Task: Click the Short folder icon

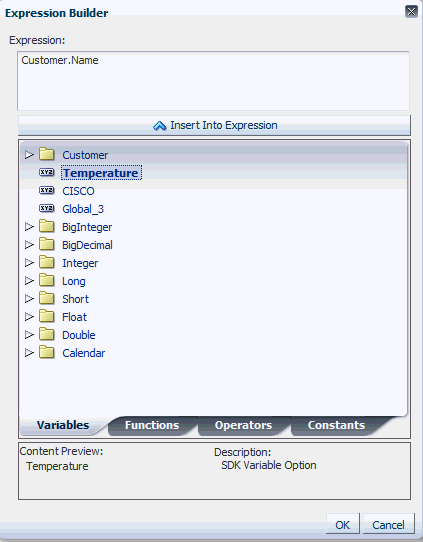Action: click(47, 298)
